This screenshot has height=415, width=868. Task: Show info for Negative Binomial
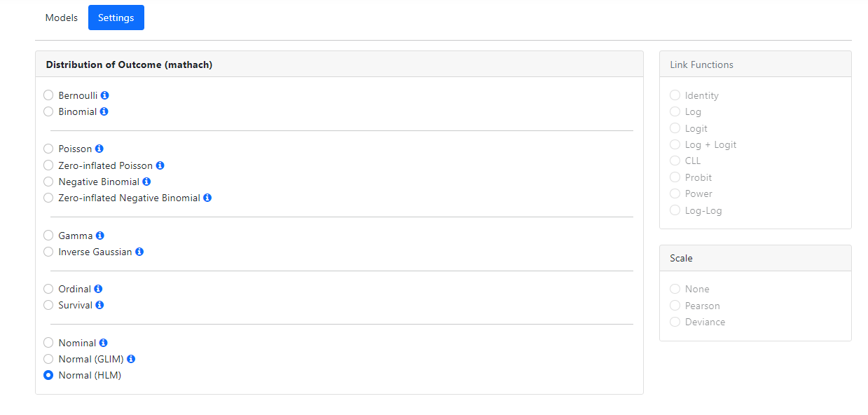coord(146,182)
